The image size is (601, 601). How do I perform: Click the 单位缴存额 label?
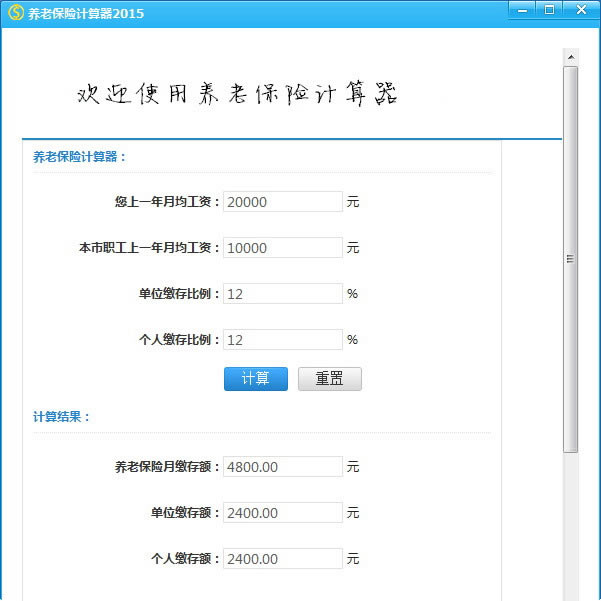[x=186, y=512]
